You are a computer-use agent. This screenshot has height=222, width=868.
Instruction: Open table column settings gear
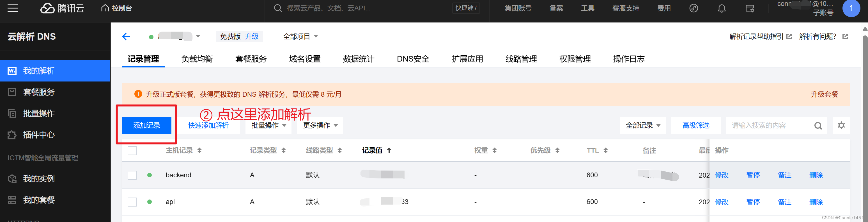point(841,126)
